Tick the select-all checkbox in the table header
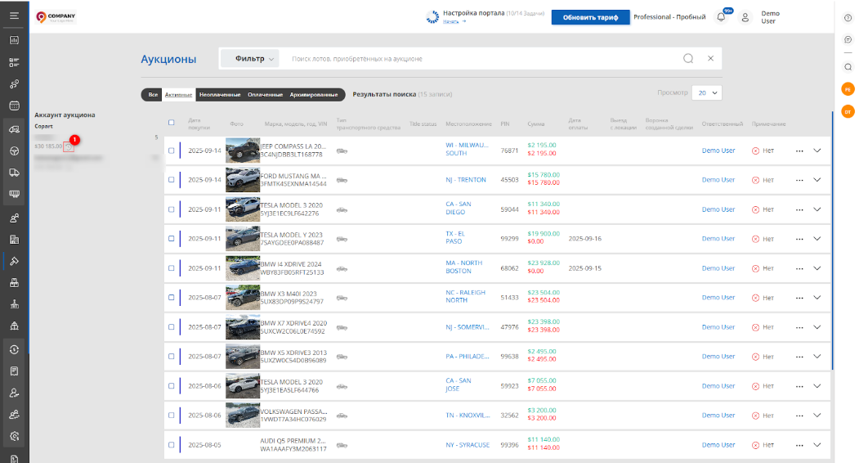Screen dimensions: 868x463 point(171,124)
